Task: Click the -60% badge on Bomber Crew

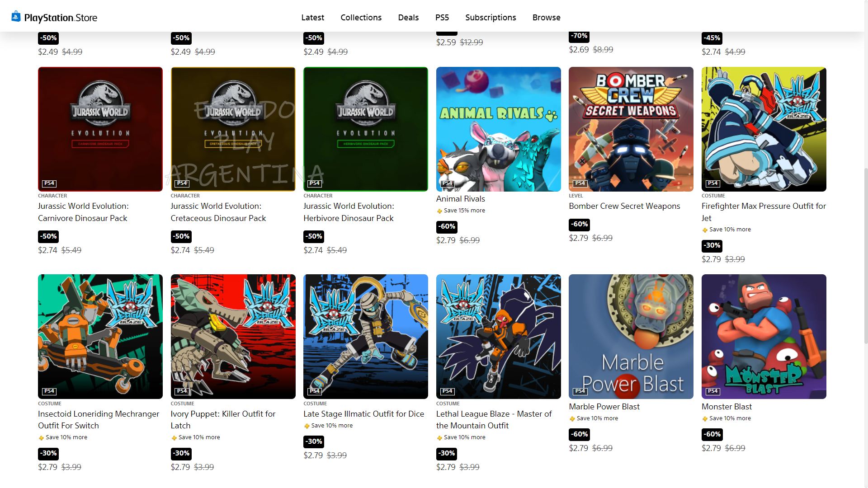Action: pos(579,224)
